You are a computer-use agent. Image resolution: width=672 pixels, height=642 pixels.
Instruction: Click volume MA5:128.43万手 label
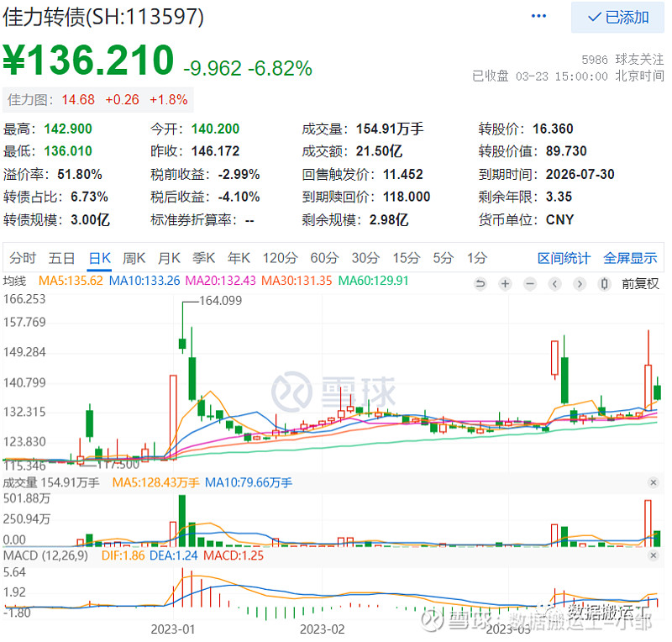155,482
